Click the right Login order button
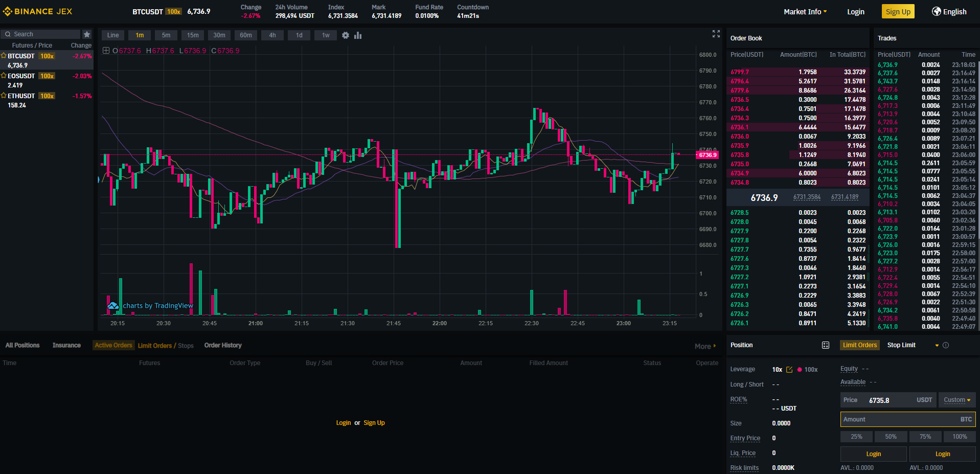 pyautogui.click(x=943, y=454)
